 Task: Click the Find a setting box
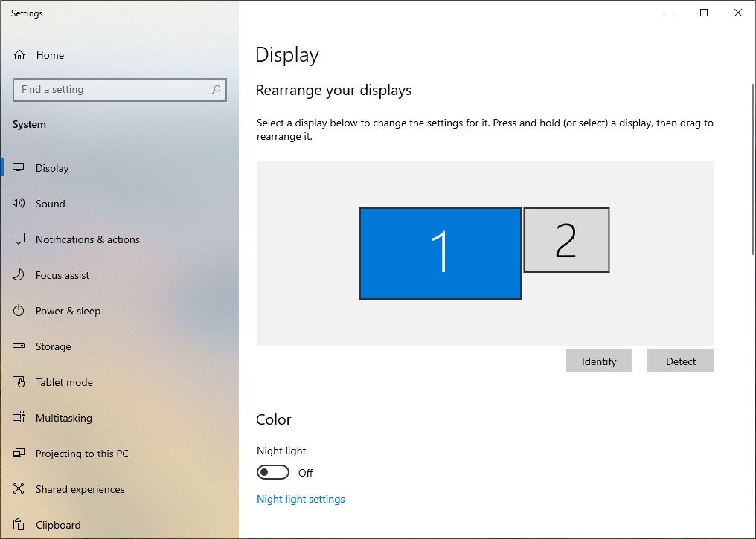coord(120,90)
